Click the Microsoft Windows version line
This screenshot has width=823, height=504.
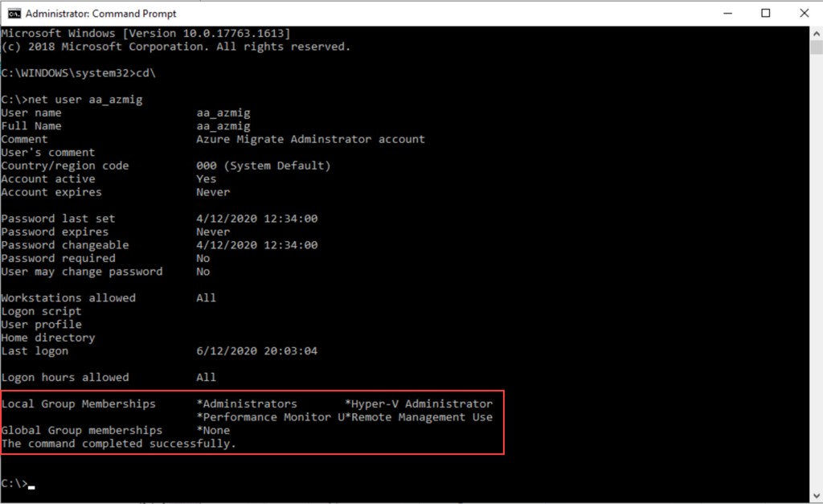tap(145, 33)
